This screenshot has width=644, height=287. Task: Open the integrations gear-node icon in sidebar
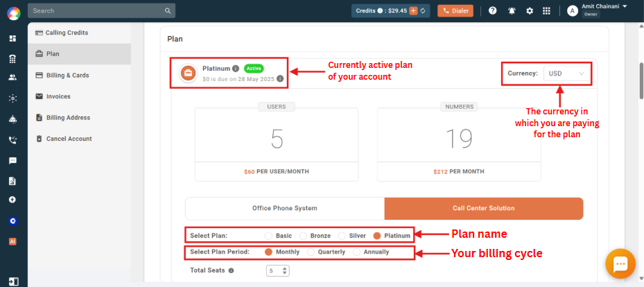pyautogui.click(x=12, y=98)
